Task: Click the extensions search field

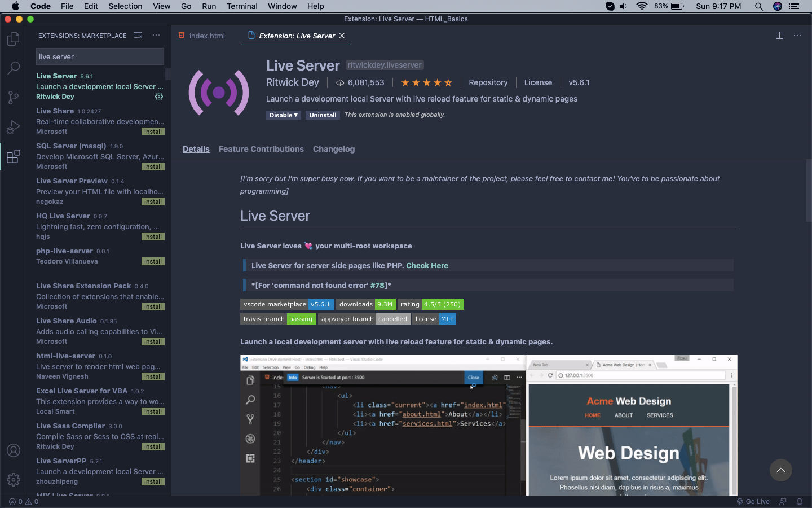Action: (100, 56)
